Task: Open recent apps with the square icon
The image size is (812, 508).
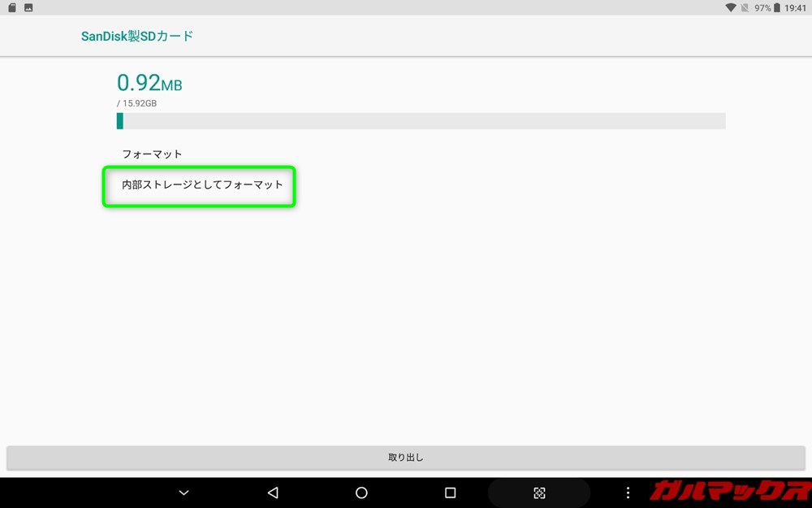Action: 451,493
